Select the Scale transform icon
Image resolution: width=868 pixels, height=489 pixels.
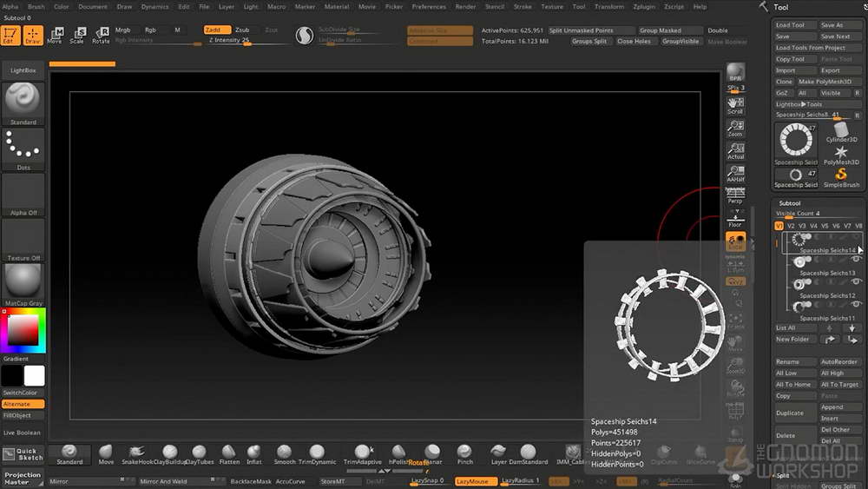tap(77, 36)
